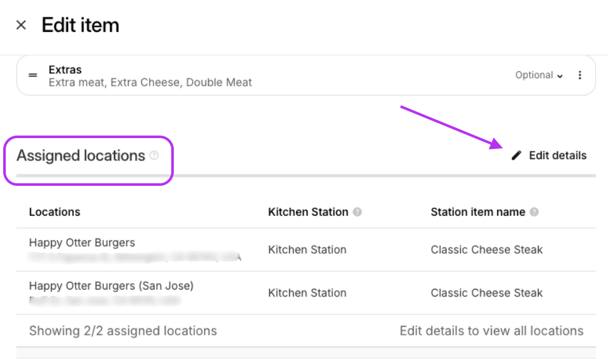The width and height of the screenshot is (608, 364).
Task: Click Edit details to view all locations text
Action: coord(491,331)
